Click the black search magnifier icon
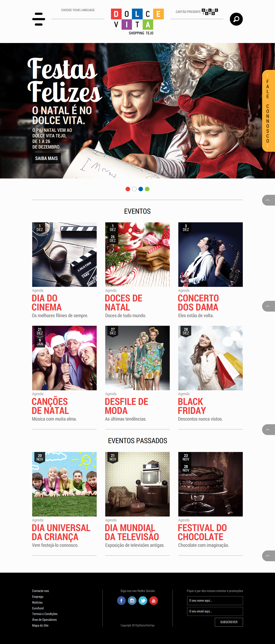The image size is (275, 644). click(x=236, y=19)
